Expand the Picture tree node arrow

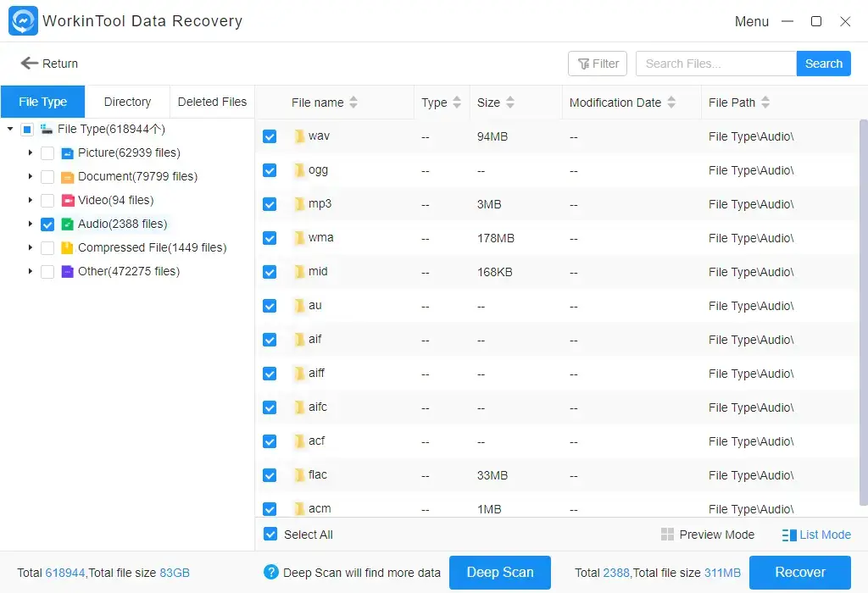[31, 152]
